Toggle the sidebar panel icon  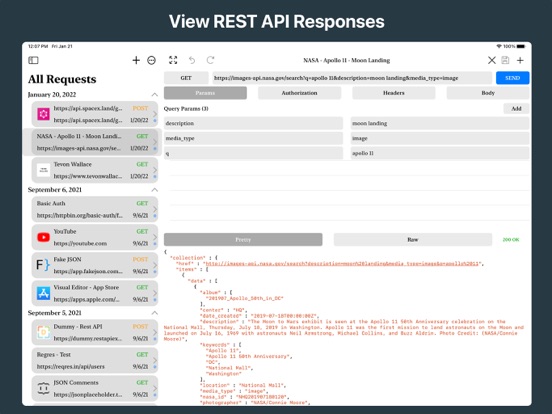pyautogui.click(x=33, y=60)
